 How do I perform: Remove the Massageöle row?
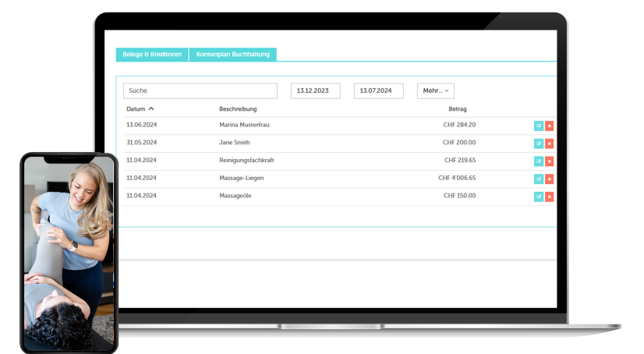(x=549, y=196)
